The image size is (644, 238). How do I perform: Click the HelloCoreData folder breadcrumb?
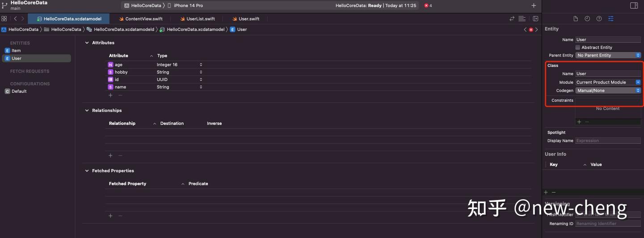[x=63, y=29]
